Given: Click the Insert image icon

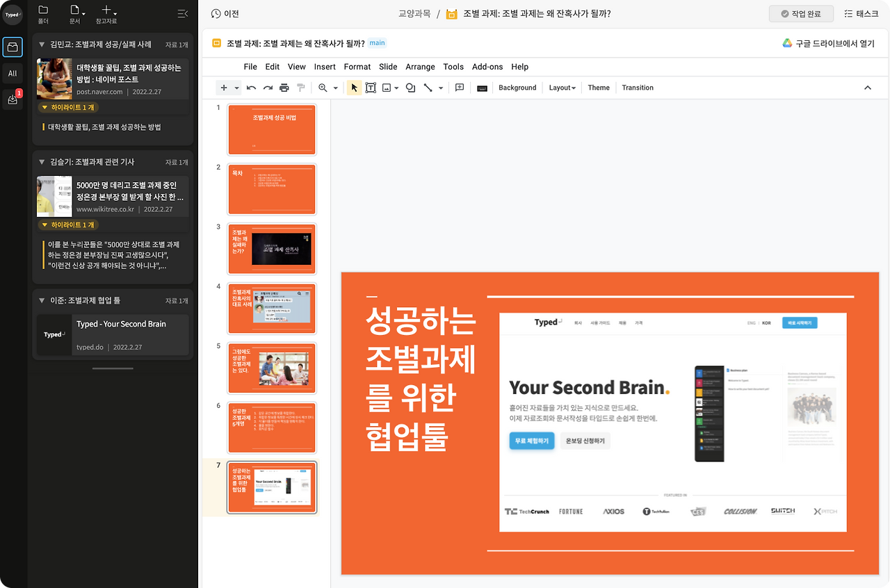Looking at the screenshot, I should (x=386, y=88).
